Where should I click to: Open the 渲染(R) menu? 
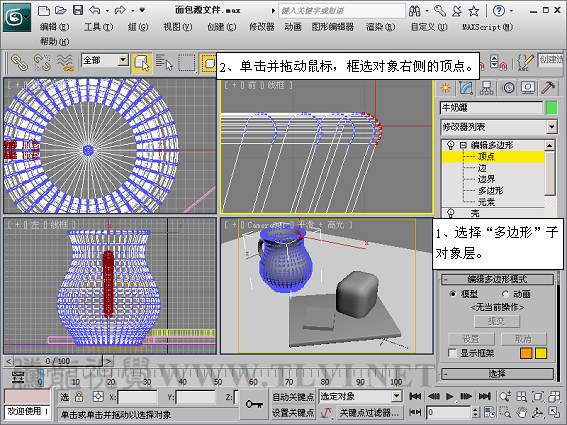(381, 27)
